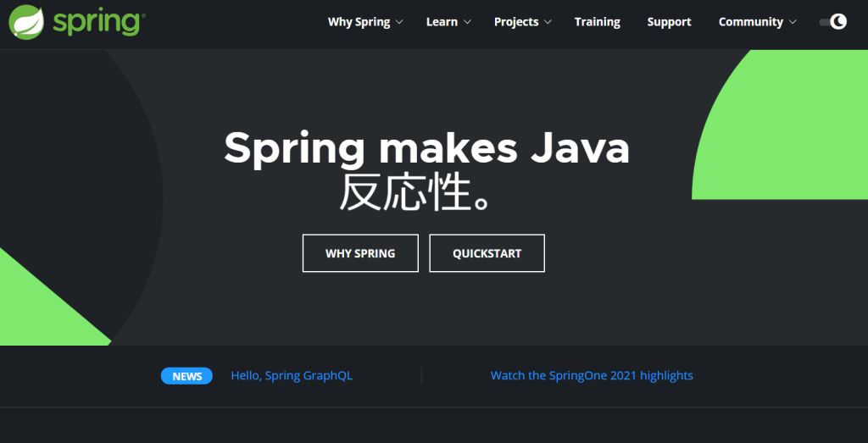Open Watch the SpringOne 2021 highlights link
Screen dimensions: 868x443
(592, 376)
